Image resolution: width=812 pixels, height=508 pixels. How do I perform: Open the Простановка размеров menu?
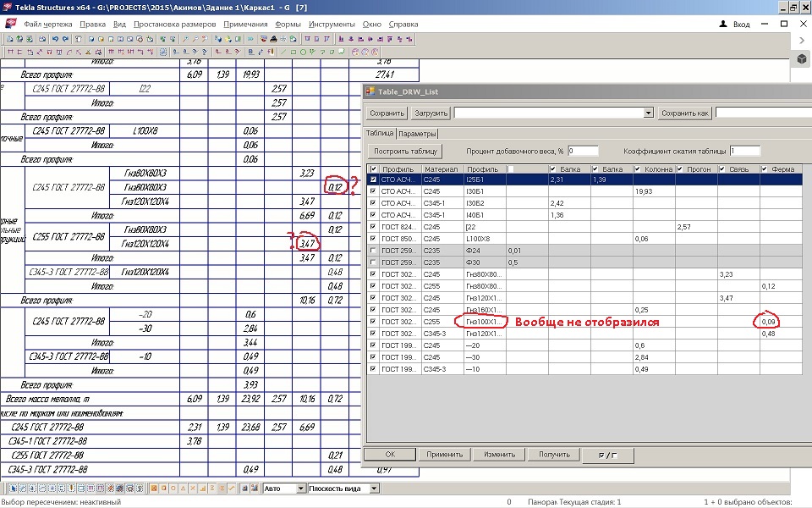point(174,25)
